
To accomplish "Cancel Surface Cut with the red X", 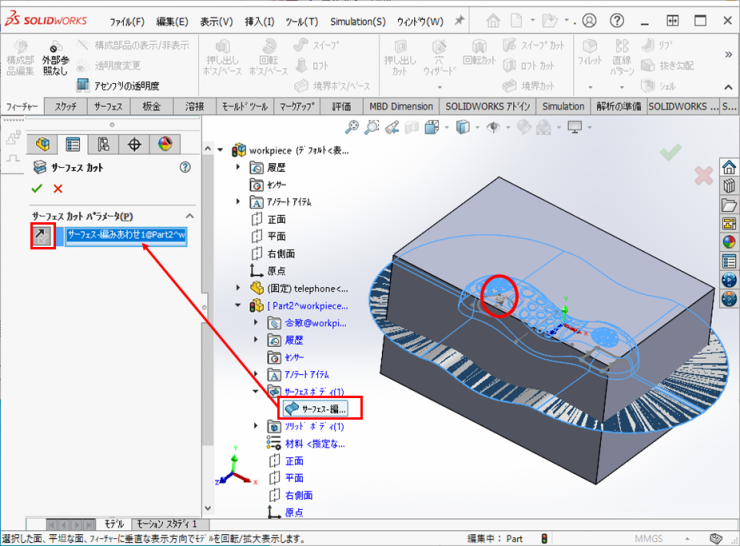I will (x=58, y=189).
